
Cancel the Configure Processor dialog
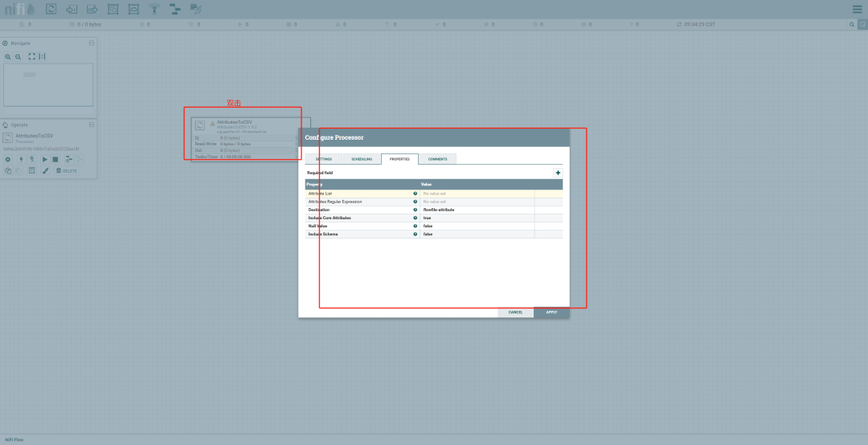coord(515,312)
